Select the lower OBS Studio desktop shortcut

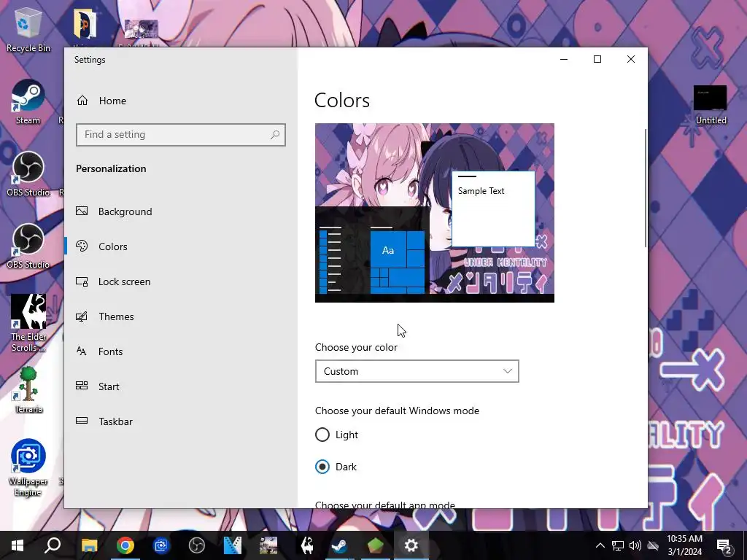(28, 246)
